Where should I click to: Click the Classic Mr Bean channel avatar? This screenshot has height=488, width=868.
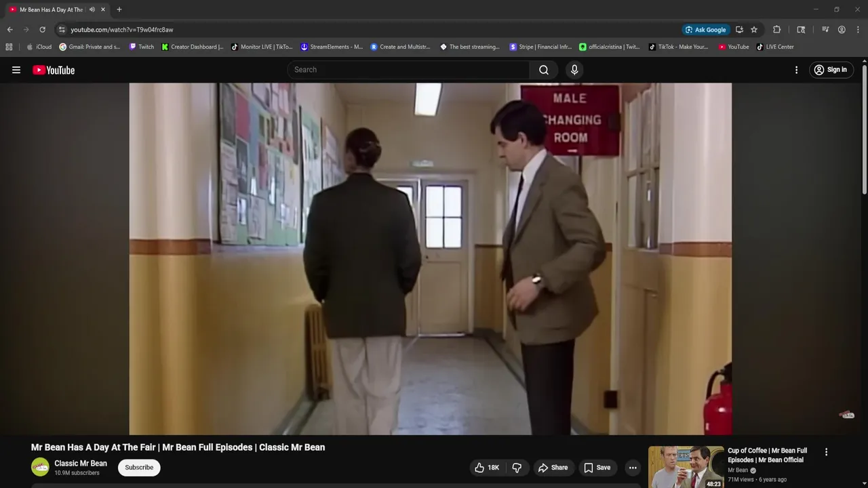(40, 467)
